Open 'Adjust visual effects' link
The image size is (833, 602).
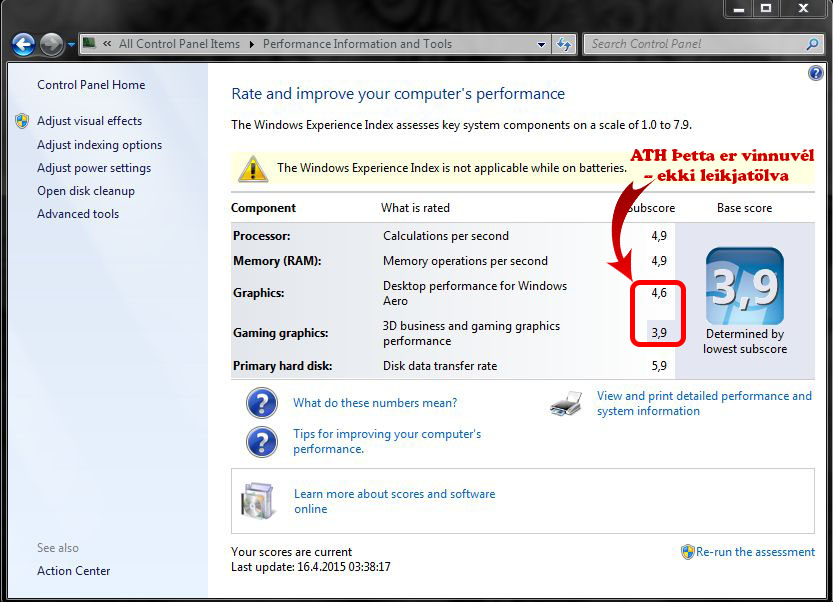pos(89,121)
